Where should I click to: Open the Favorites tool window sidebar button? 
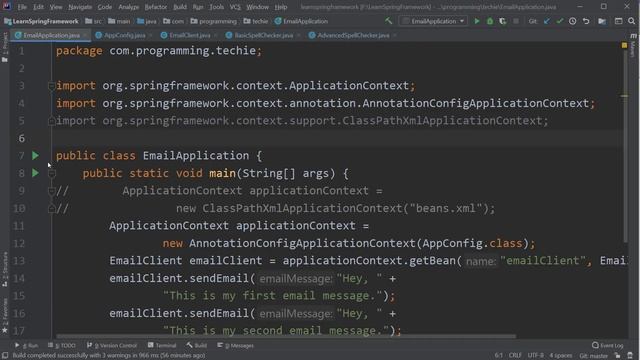(4, 316)
